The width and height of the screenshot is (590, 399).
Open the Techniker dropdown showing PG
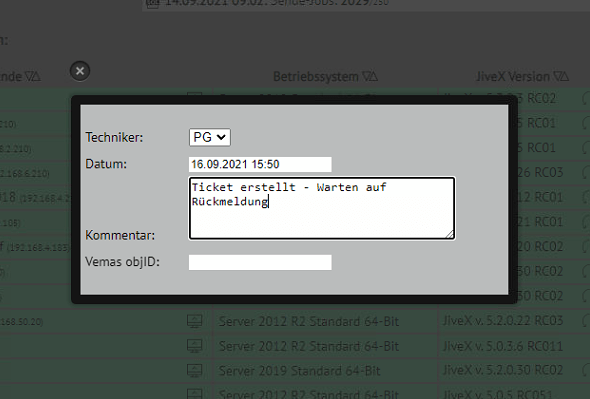coord(210,137)
